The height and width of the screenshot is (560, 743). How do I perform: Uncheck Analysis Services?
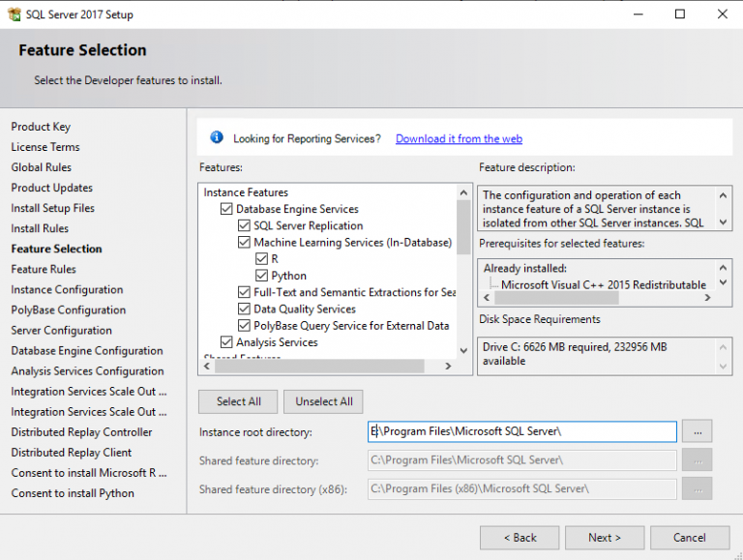(x=226, y=342)
